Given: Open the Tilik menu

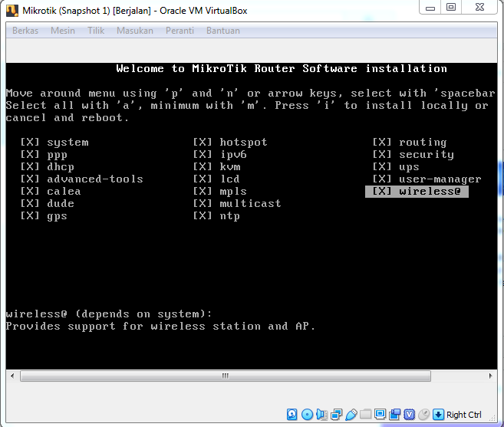Looking at the screenshot, I should click(x=96, y=31).
